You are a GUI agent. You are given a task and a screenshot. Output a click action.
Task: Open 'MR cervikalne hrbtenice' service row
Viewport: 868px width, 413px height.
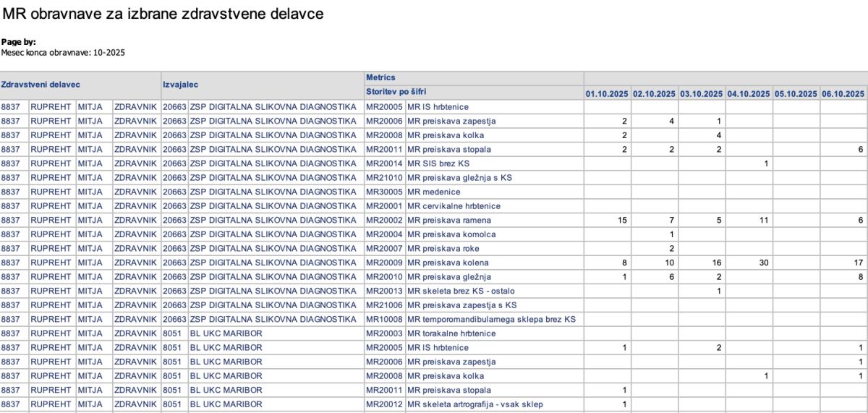[x=454, y=206]
